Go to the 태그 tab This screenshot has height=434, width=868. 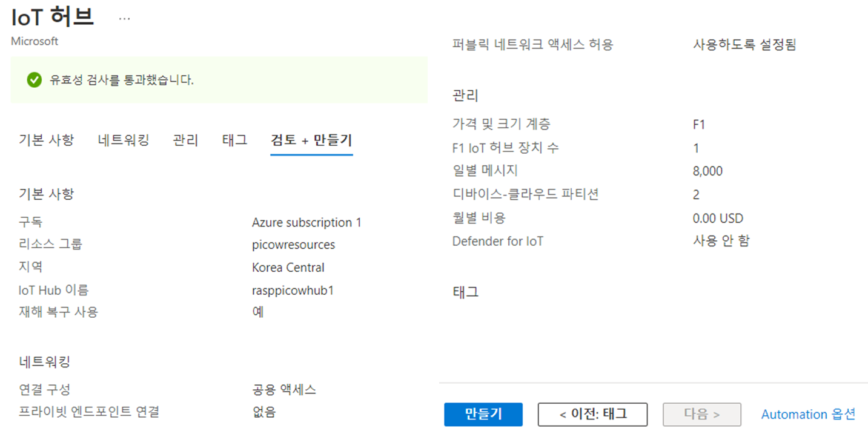[234, 140]
